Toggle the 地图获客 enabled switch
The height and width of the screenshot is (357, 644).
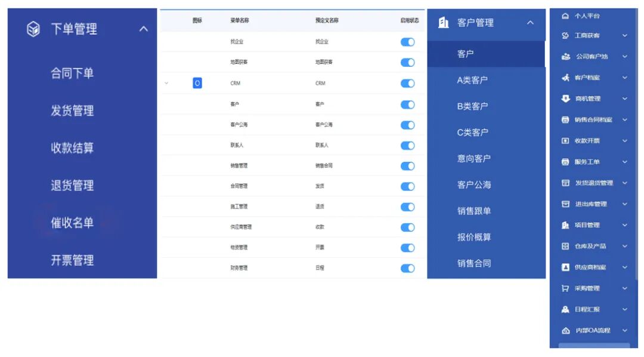tap(407, 63)
